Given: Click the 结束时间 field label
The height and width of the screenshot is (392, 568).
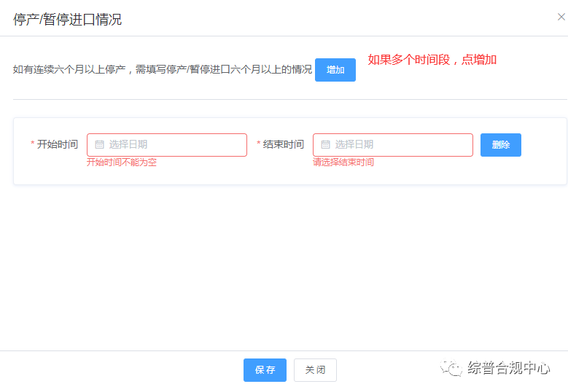Looking at the screenshot, I should (x=284, y=145).
